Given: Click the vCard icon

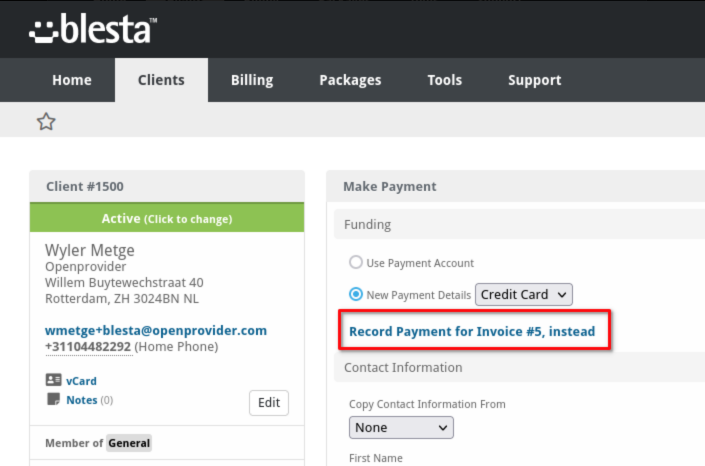Looking at the screenshot, I should coord(54,380).
